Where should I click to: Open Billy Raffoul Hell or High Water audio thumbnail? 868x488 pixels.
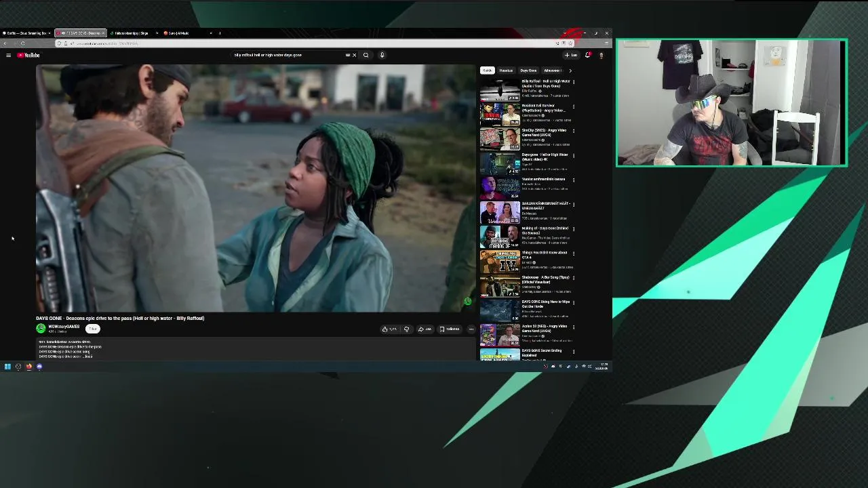(500, 89)
